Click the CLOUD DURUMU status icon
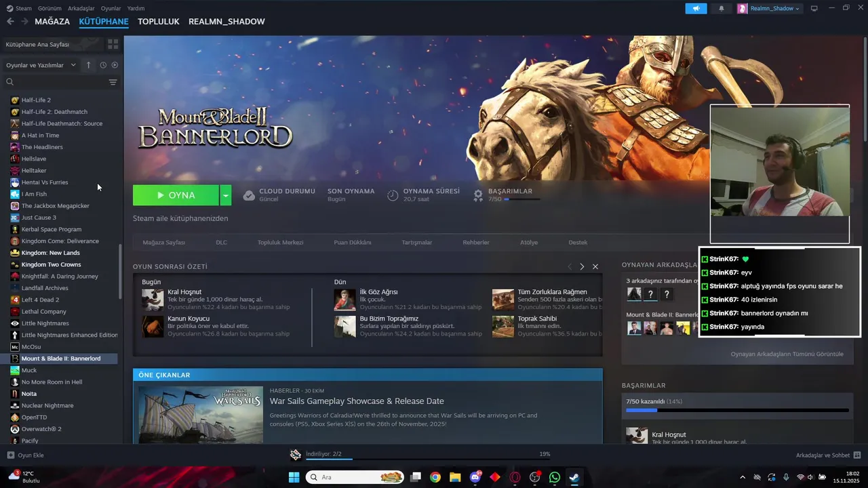Screen dimensions: 868x488 249,195
